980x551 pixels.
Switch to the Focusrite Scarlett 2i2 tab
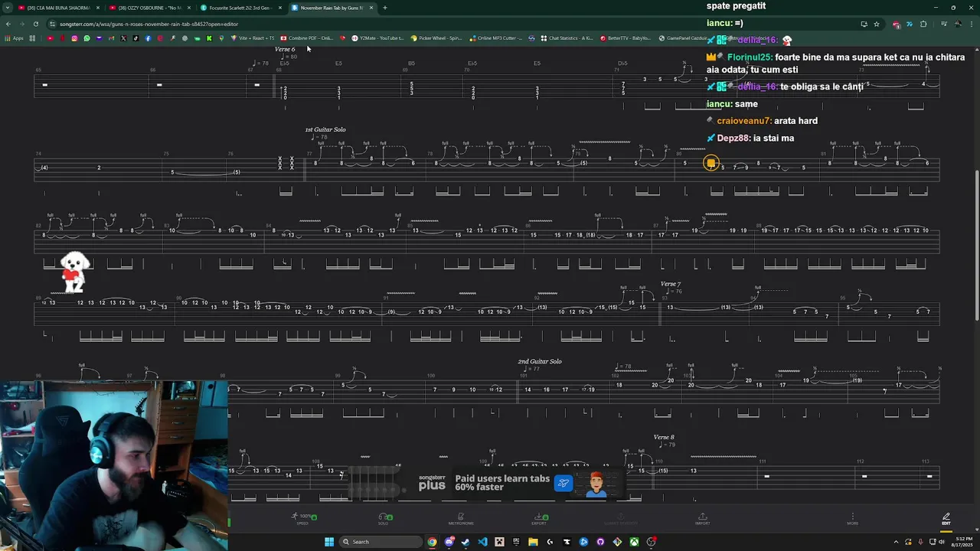pyautogui.click(x=240, y=8)
